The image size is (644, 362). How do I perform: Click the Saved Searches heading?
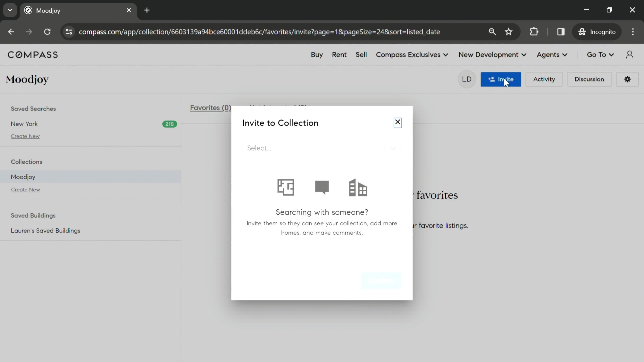(33, 109)
